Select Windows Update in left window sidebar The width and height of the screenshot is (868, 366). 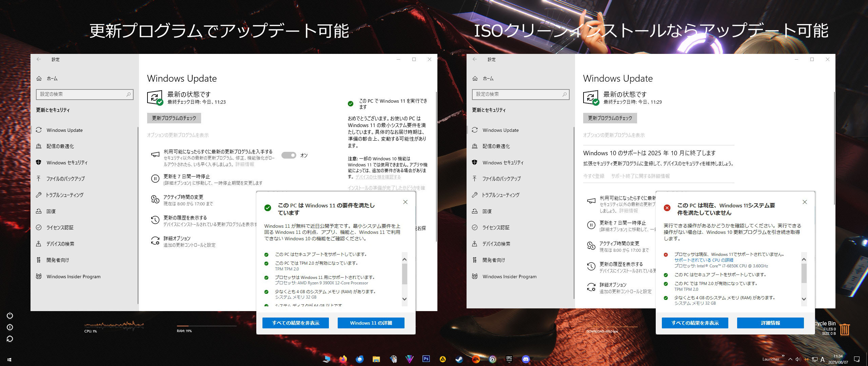pos(84,130)
